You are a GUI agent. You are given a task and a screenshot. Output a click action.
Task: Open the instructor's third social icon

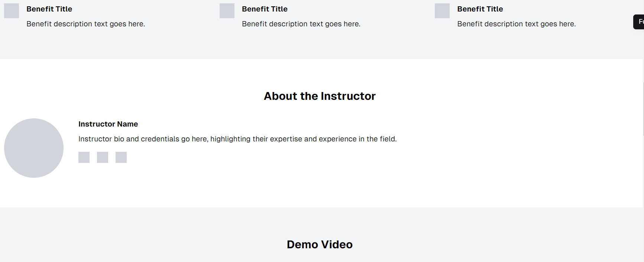click(121, 157)
